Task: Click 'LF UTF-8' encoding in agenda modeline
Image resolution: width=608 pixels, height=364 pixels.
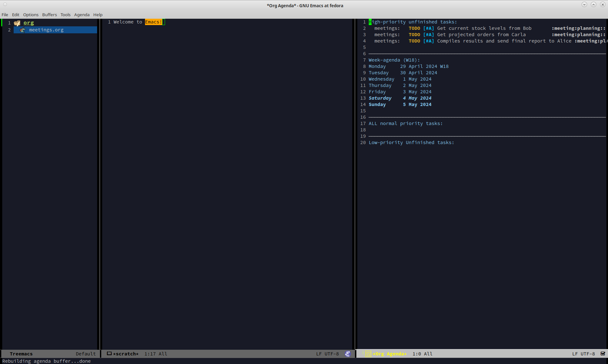Action: pos(584,354)
